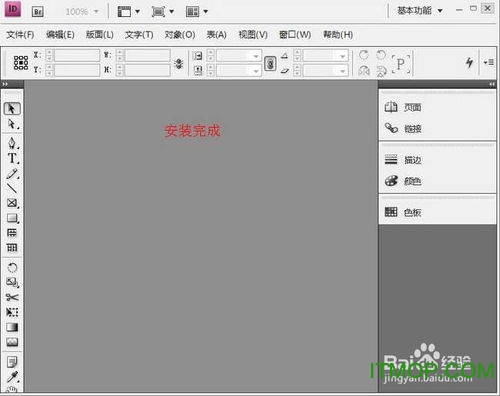Expand the right panel dock arrows
The height and width of the screenshot is (396, 500).
click(492, 84)
